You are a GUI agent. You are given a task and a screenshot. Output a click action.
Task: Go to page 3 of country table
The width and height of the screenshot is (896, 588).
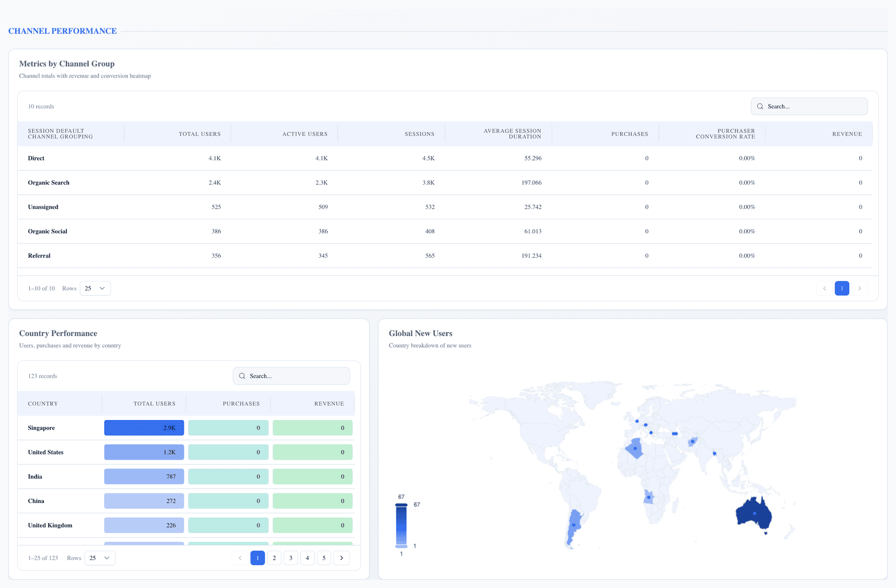pos(291,558)
